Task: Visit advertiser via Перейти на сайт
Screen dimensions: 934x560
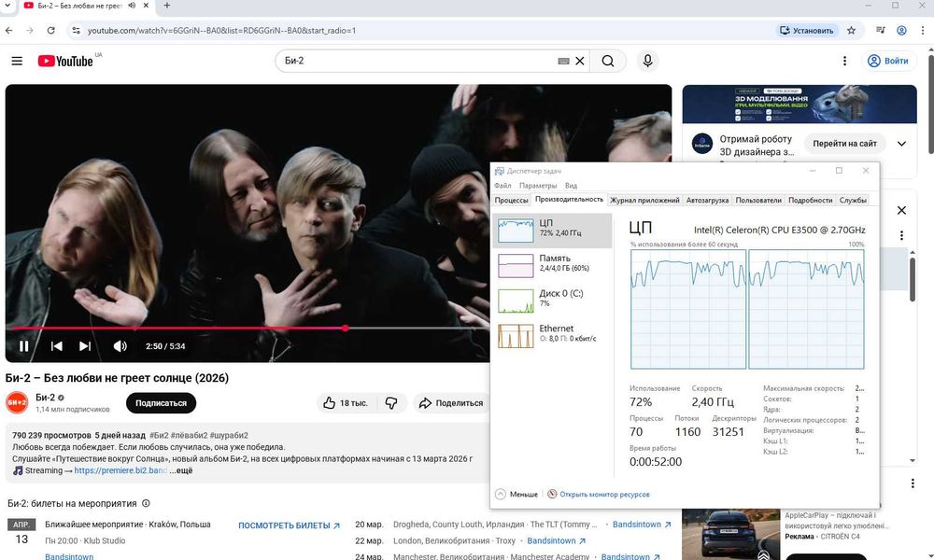Action: coord(844,144)
